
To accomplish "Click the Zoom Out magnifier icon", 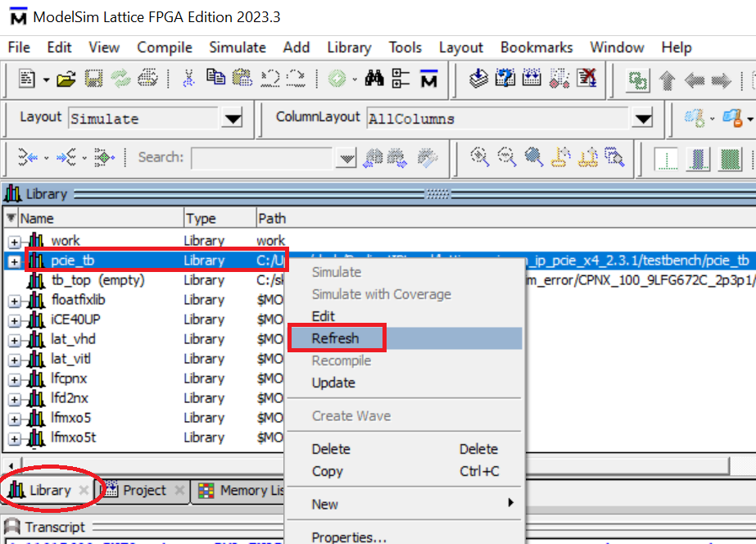I will (x=507, y=157).
